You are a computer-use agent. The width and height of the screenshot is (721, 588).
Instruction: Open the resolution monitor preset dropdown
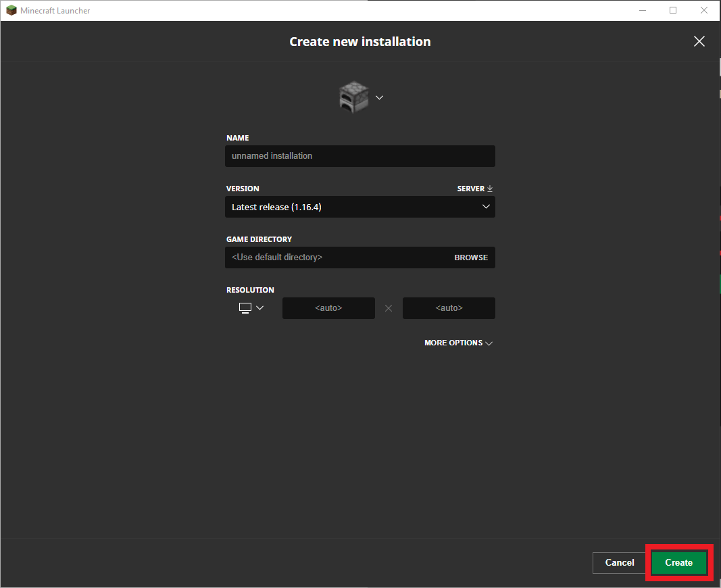pyautogui.click(x=251, y=308)
